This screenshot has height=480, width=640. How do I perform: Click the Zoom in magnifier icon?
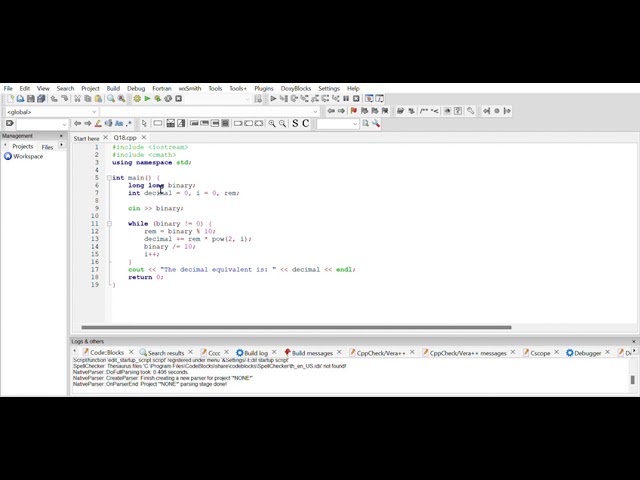tap(272, 124)
